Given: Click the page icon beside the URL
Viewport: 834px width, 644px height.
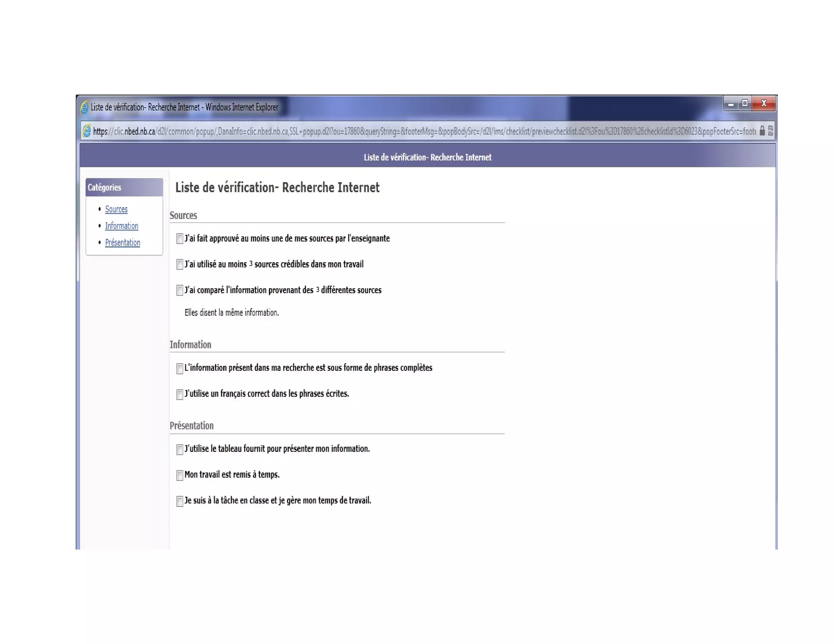Looking at the screenshot, I should tap(86, 131).
